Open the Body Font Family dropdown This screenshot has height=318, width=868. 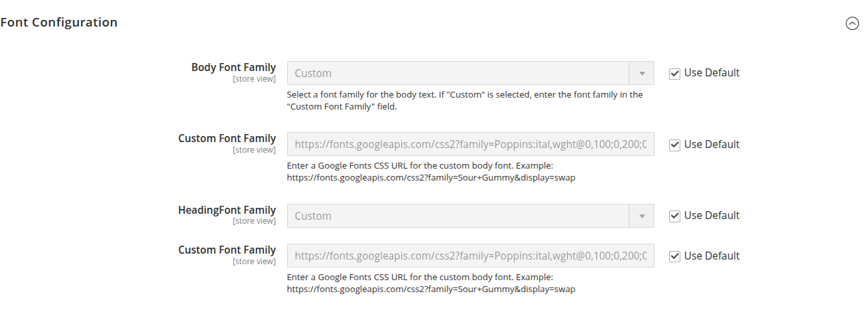point(470,73)
